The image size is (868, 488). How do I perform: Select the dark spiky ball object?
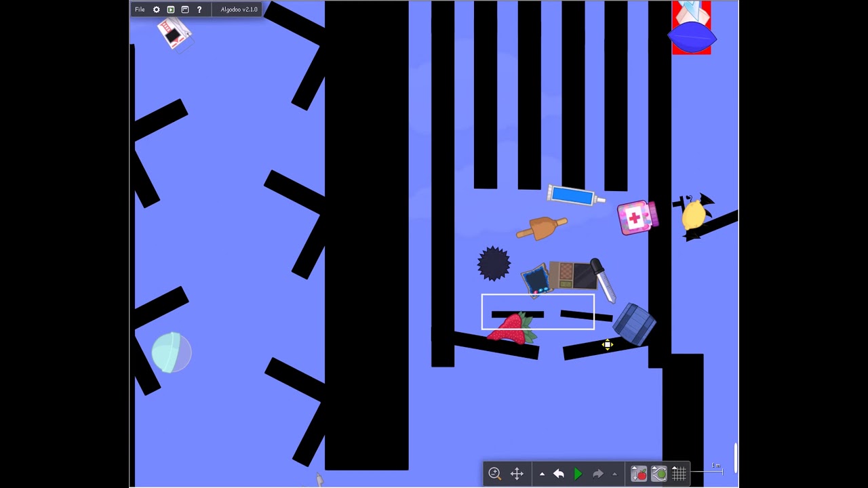point(494,263)
